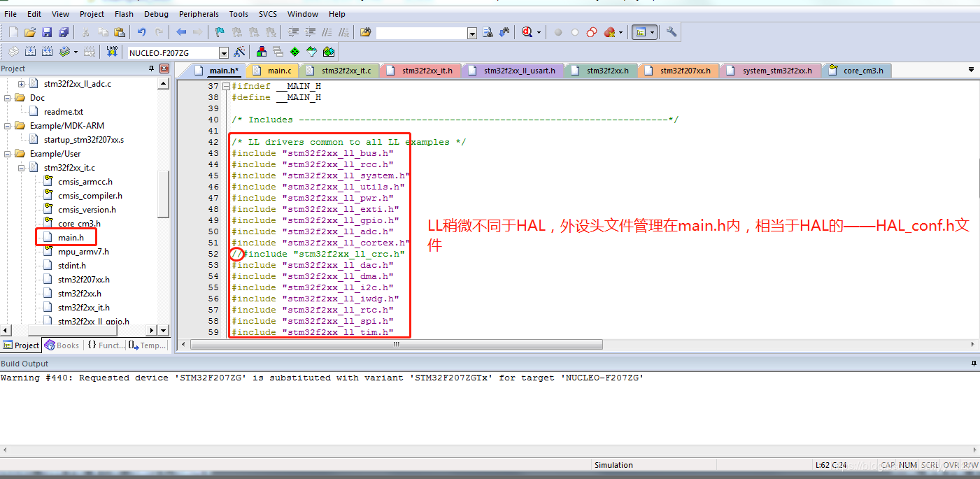The width and height of the screenshot is (980, 479).
Task: Indent the selected text
Action: [x=293, y=32]
